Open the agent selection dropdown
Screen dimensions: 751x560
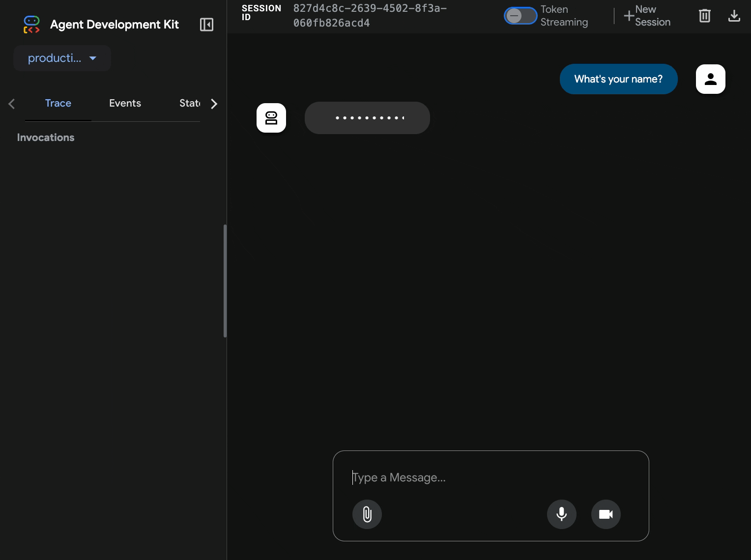click(x=62, y=58)
